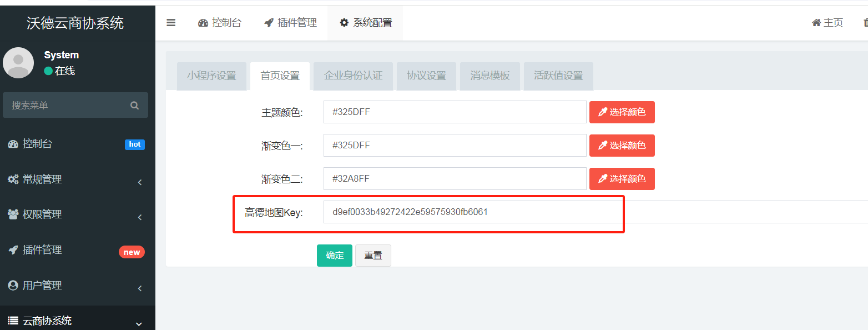Switch to the 小程序设置 tab

click(211, 76)
